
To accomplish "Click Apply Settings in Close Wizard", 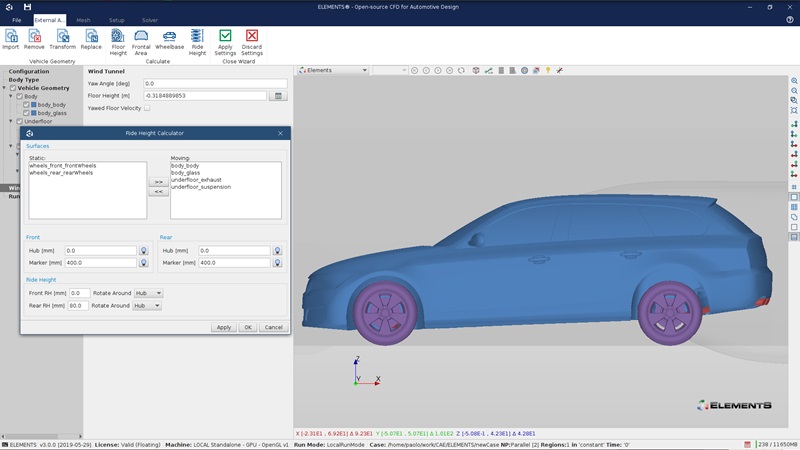I will coord(225,42).
